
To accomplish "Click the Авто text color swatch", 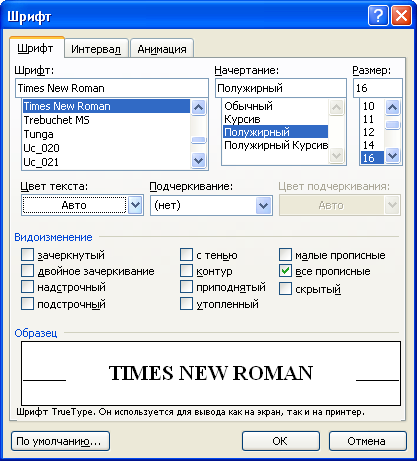I will click(74, 205).
